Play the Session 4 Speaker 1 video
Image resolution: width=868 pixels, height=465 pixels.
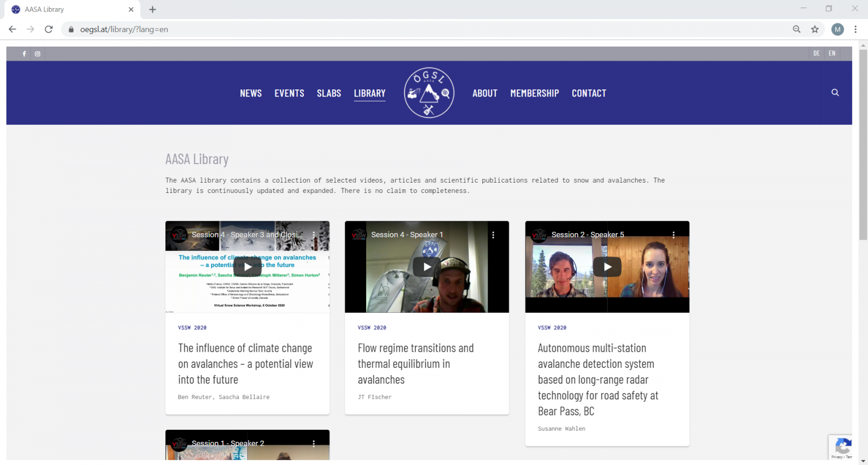(x=427, y=267)
